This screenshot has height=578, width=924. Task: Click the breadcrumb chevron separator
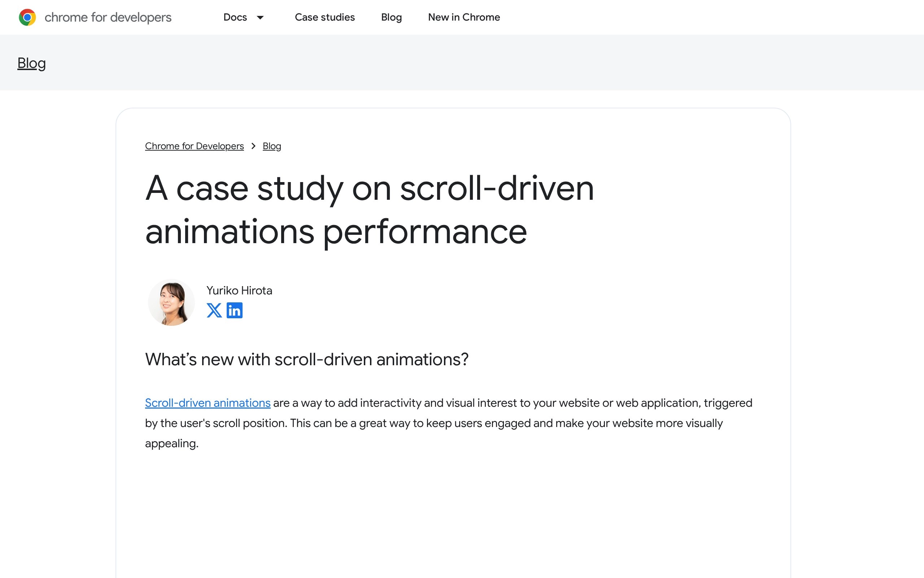coord(253,146)
